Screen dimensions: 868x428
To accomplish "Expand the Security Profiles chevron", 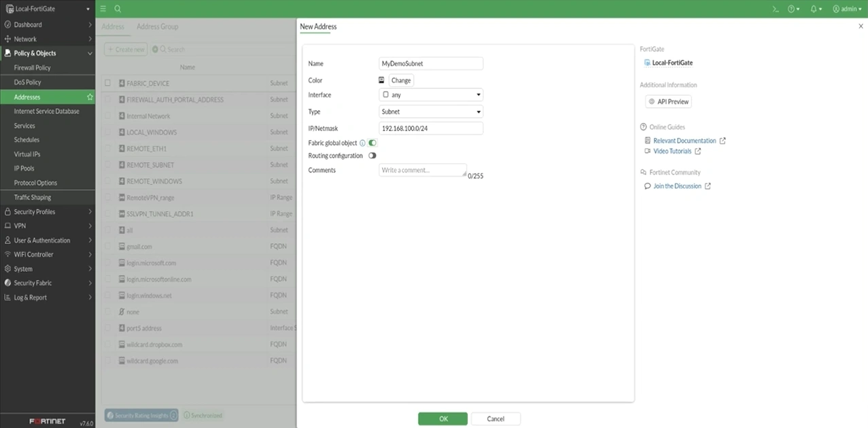I will (90, 211).
